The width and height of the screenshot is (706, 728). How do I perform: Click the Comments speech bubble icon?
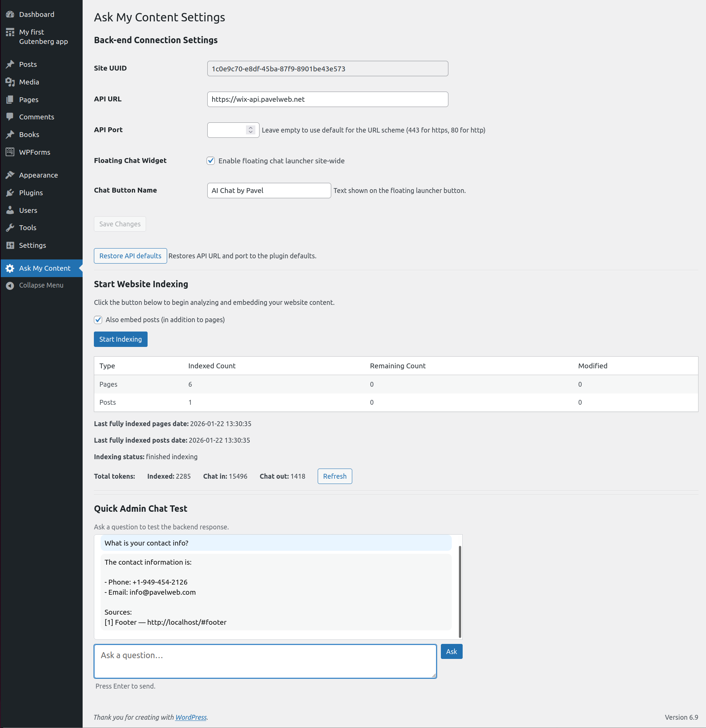10,117
